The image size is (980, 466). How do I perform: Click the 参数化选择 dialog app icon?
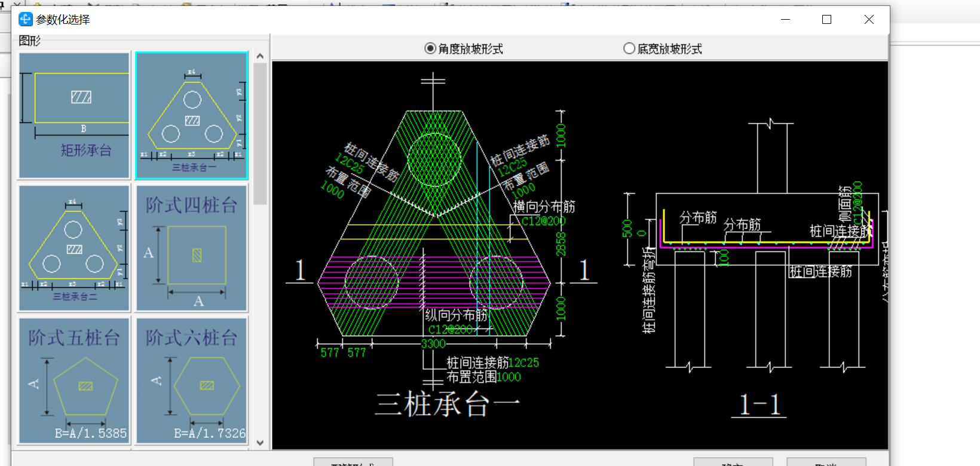click(25, 20)
